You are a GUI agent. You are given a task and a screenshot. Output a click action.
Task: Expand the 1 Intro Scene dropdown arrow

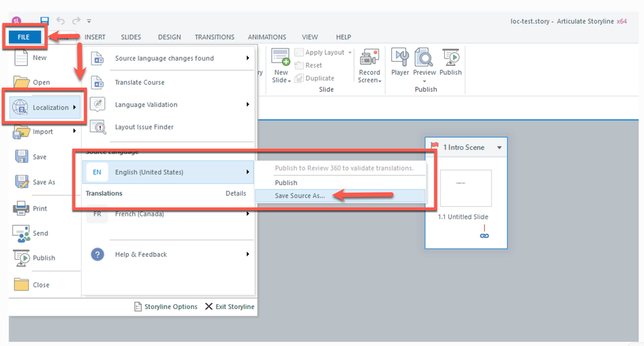tap(499, 148)
